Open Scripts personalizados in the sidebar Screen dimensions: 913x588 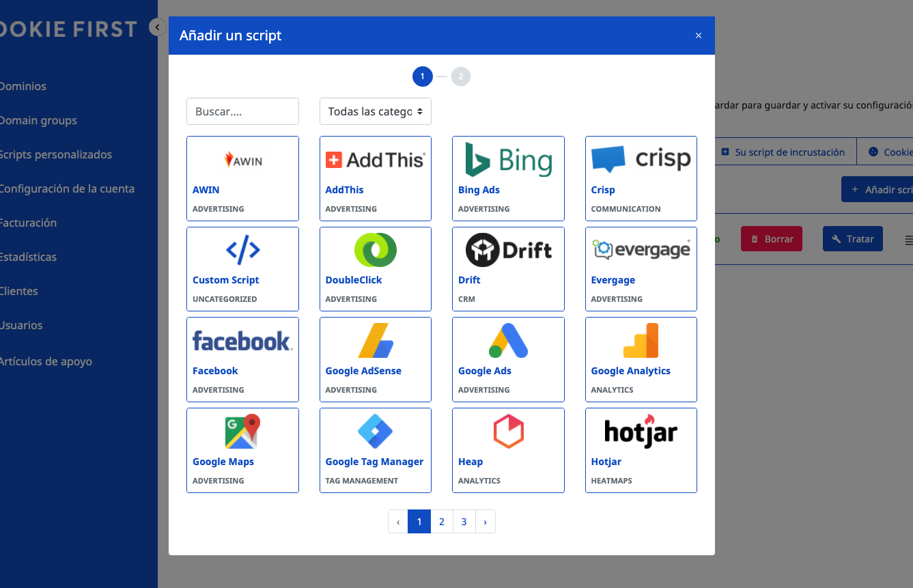55,154
